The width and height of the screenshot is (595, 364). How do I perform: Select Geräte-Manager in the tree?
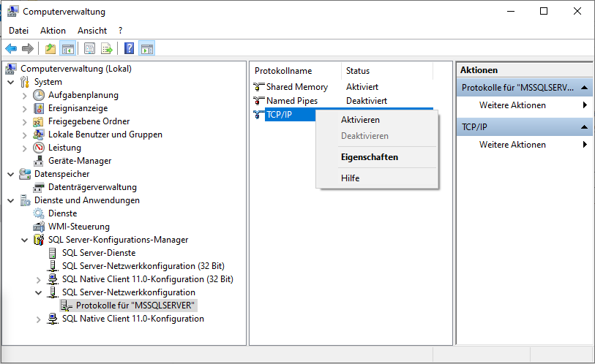(x=80, y=161)
